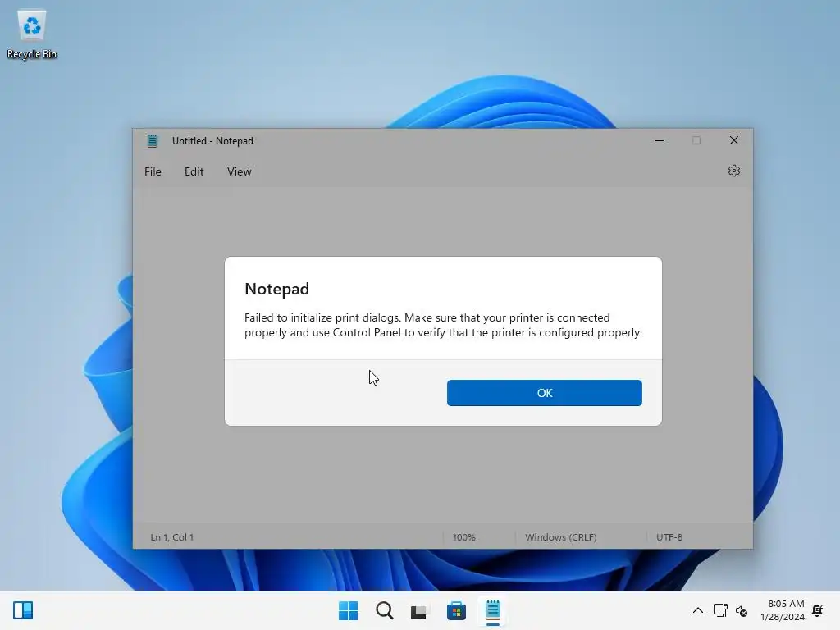840x630 pixels.
Task: Open the Windows Start menu
Action: click(x=348, y=610)
